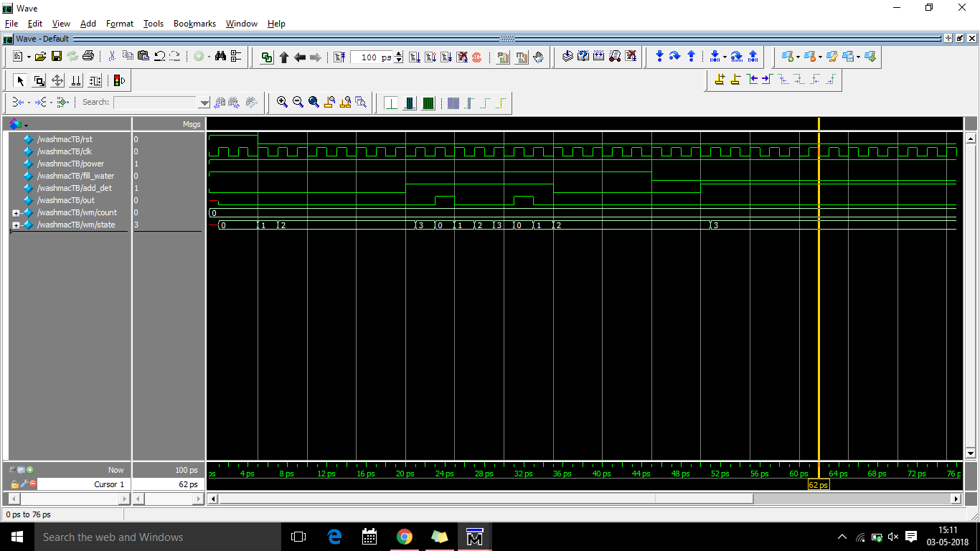This screenshot has width=980, height=551.
Task: Open the dropdown arrow beside the New icon
Action: [x=29, y=57]
